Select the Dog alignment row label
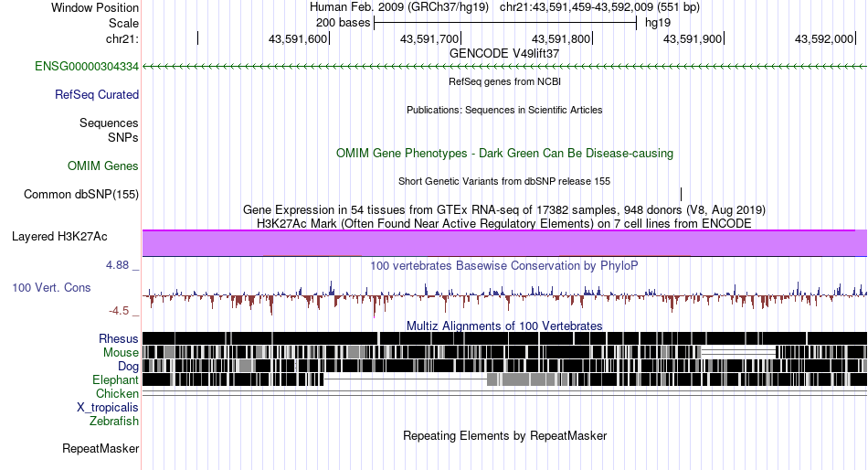The width and height of the screenshot is (868, 470). [x=128, y=367]
